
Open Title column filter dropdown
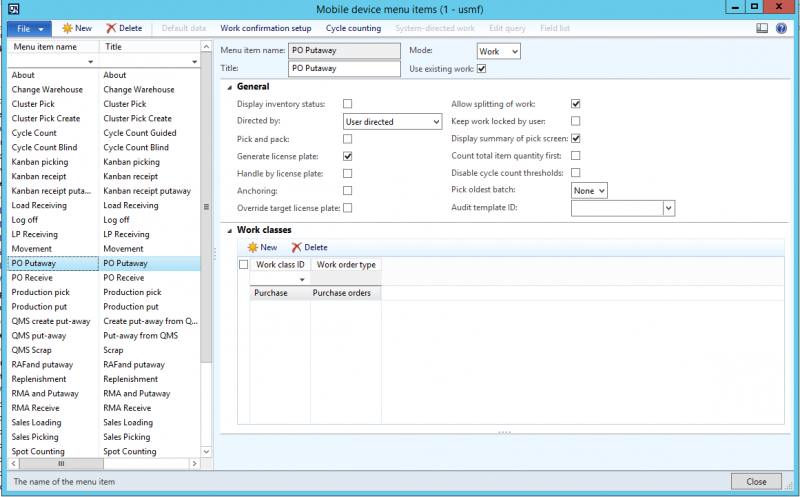click(194, 62)
